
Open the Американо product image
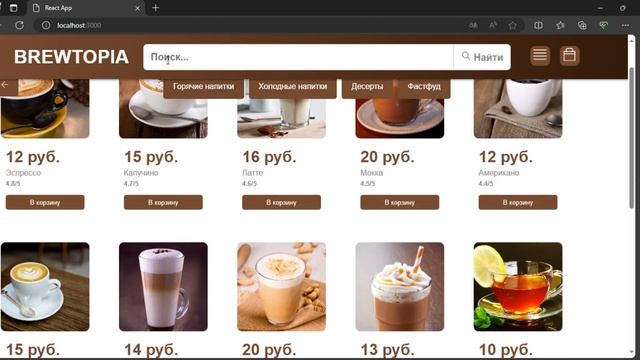[518, 109]
